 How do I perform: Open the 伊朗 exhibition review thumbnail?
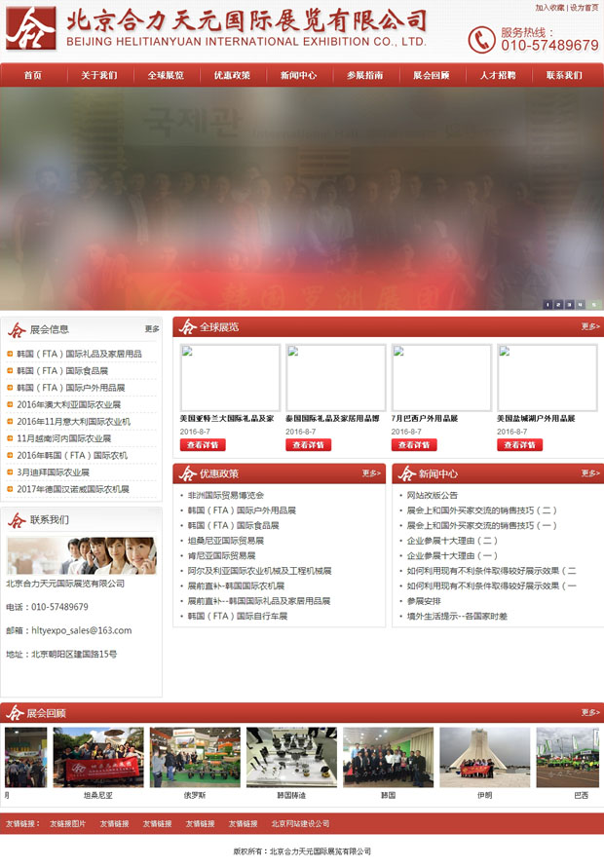484,757
